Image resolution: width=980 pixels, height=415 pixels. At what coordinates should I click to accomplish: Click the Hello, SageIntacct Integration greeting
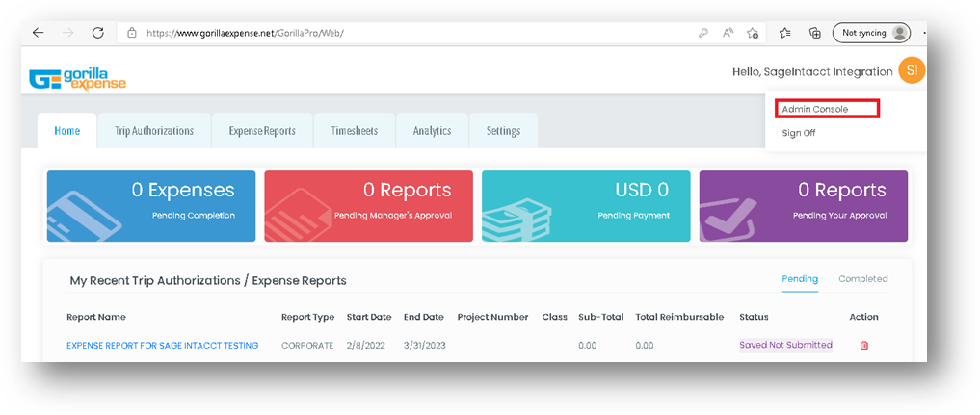coord(812,72)
